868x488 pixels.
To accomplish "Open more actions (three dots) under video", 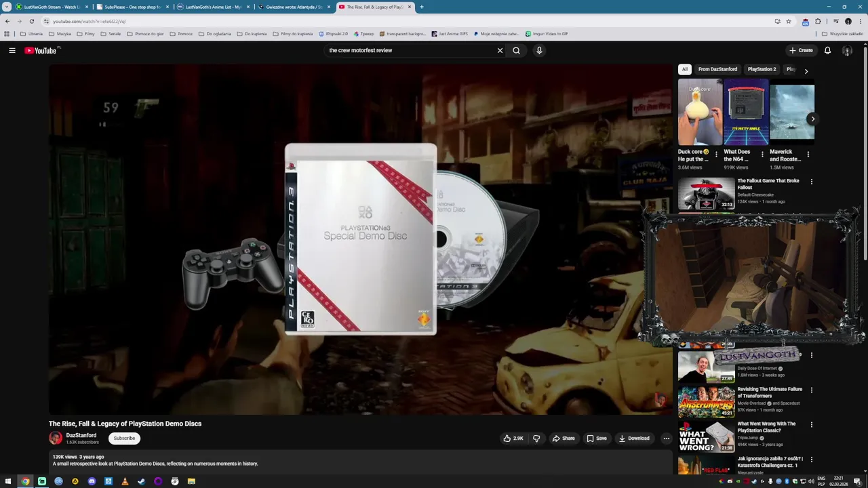I will point(666,439).
